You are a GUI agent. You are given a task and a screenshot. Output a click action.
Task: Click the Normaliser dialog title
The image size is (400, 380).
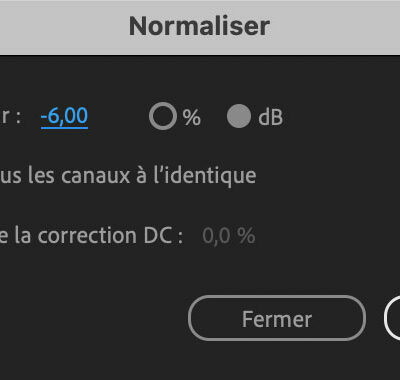point(199,26)
